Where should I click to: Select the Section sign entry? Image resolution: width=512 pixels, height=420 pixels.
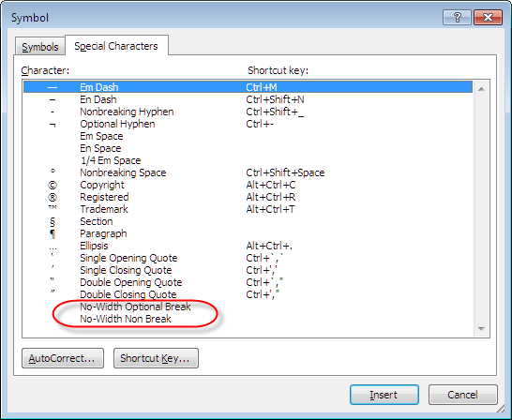click(x=248, y=221)
